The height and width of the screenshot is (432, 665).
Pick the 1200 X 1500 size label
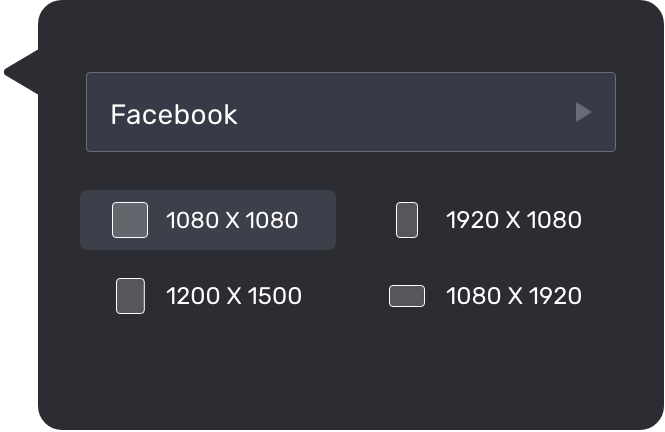(234, 296)
